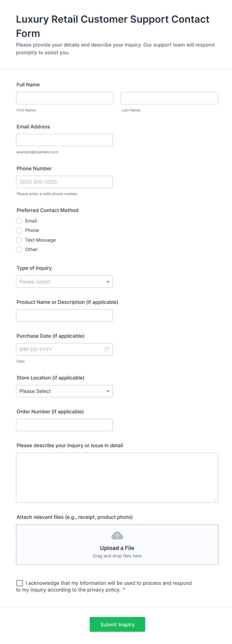Click the calendar icon in Purchase Date
This screenshot has width=232, height=644.
point(107,349)
